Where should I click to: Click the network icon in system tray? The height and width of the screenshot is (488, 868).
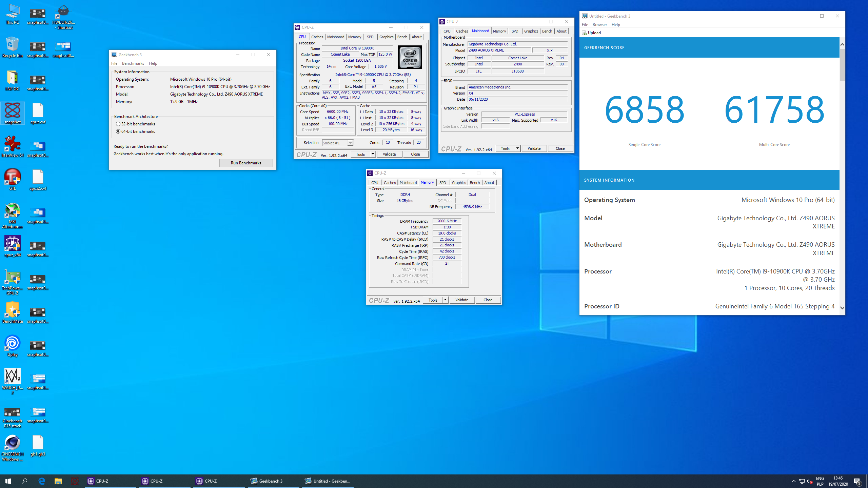(x=802, y=481)
